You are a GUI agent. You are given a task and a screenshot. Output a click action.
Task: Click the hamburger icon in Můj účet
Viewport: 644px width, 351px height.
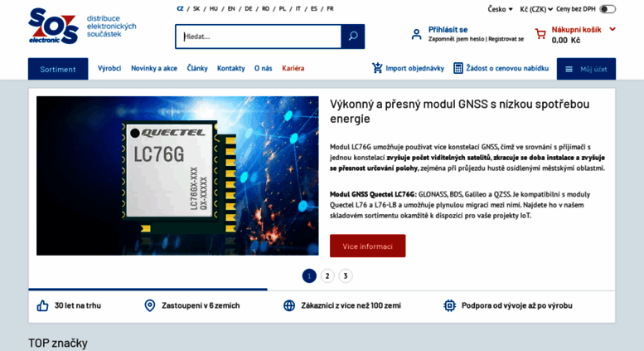[x=569, y=69]
